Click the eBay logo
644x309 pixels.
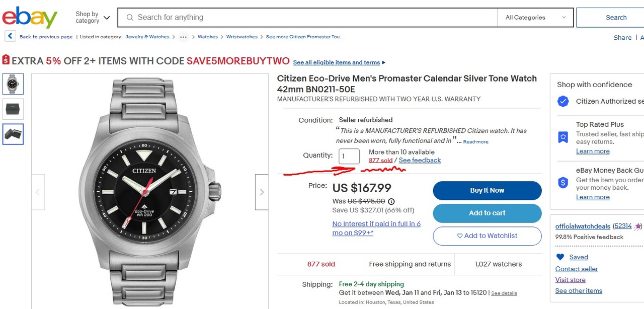(30, 18)
